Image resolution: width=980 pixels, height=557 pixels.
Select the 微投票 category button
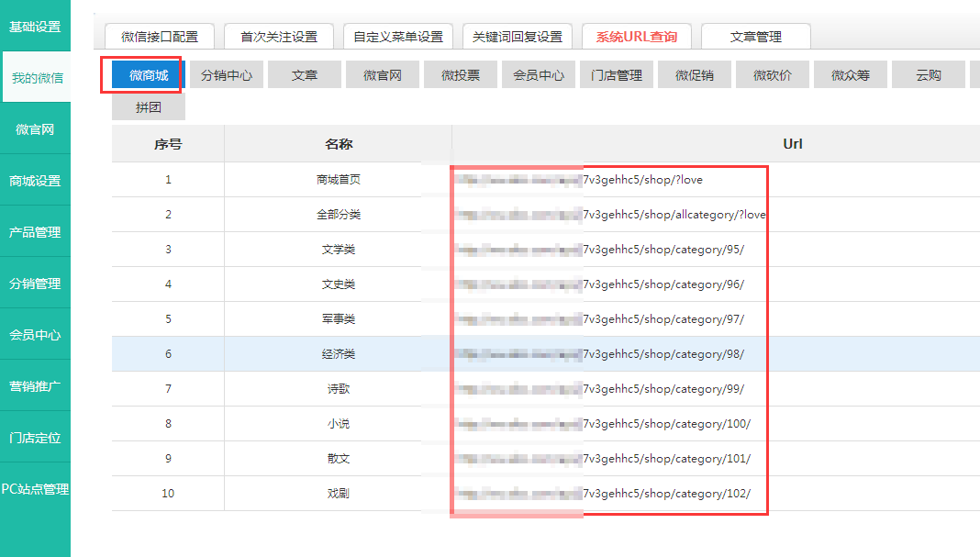461,75
